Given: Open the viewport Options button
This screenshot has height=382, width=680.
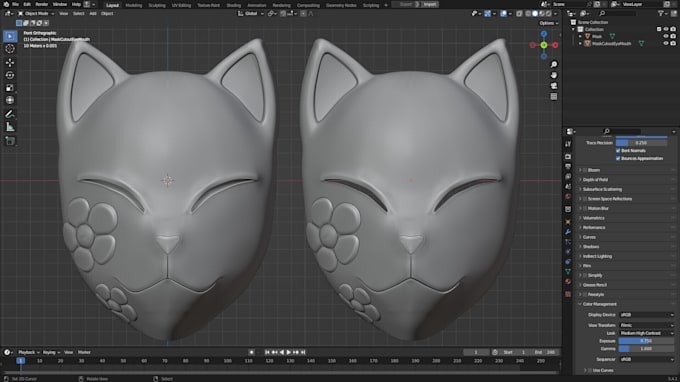Looking at the screenshot, I should (x=549, y=23).
